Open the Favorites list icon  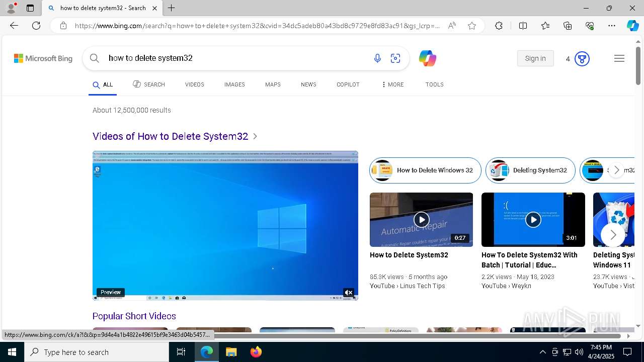point(545,26)
